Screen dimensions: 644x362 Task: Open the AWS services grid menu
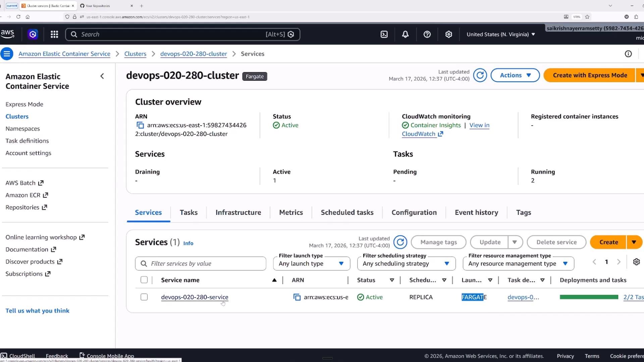point(54,34)
